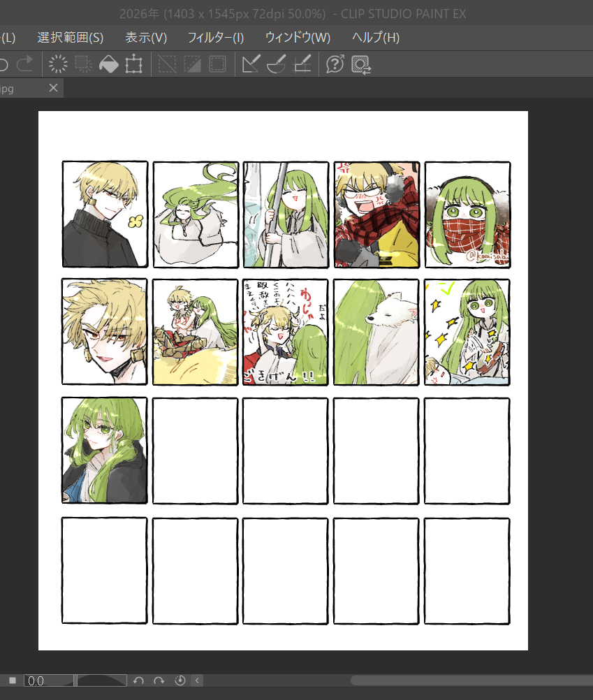
Task: Click the canvas rotation angle slider
Action: point(101,680)
